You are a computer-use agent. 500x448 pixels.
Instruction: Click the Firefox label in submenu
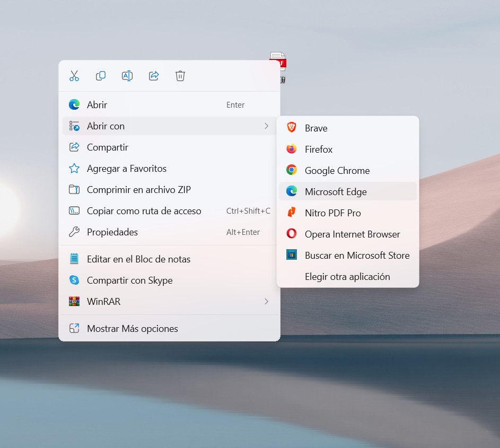(319, 149)
